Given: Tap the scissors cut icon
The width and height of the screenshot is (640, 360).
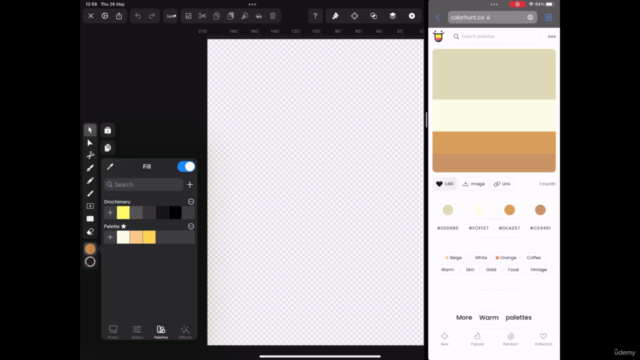Looking at the screenshot, I should [202, 16].
